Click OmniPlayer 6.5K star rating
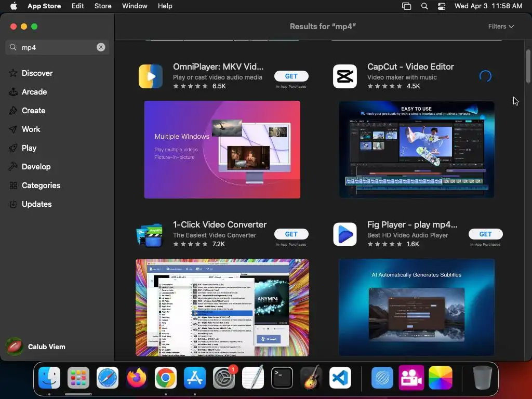This screenshot has height=399, width=532. [199, 86]
